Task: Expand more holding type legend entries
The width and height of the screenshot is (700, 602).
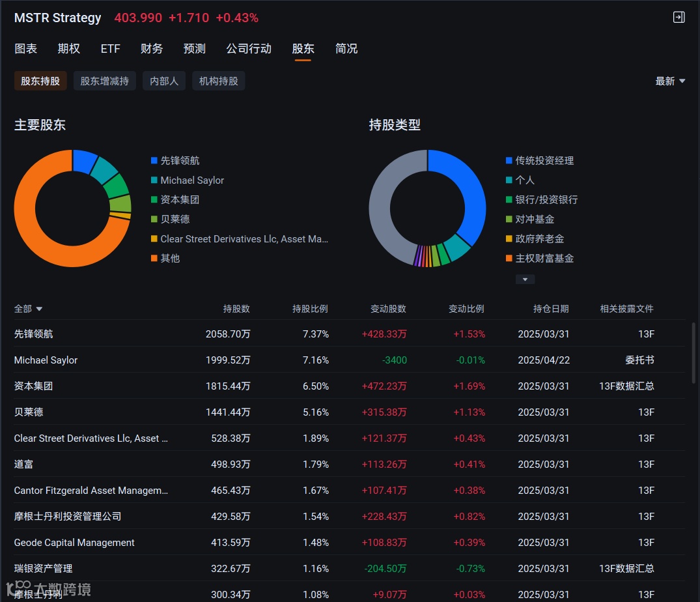Action: click(x=525, y=279)
